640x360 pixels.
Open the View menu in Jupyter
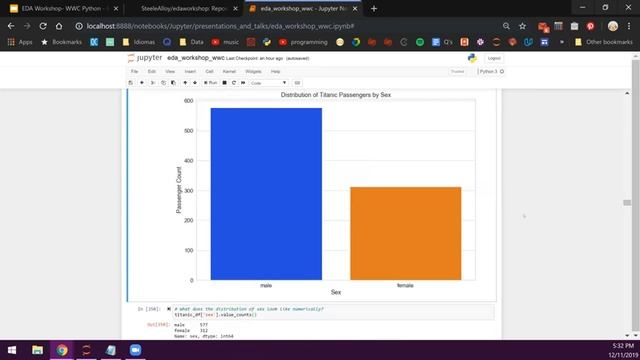(x=170, y=71)
